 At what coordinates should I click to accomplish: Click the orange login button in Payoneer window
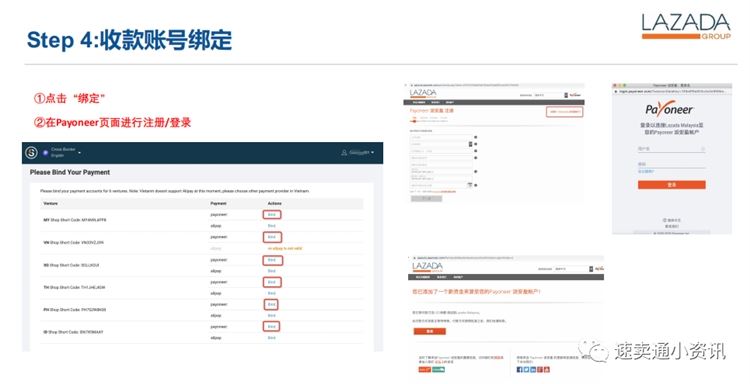coord(672,185)
